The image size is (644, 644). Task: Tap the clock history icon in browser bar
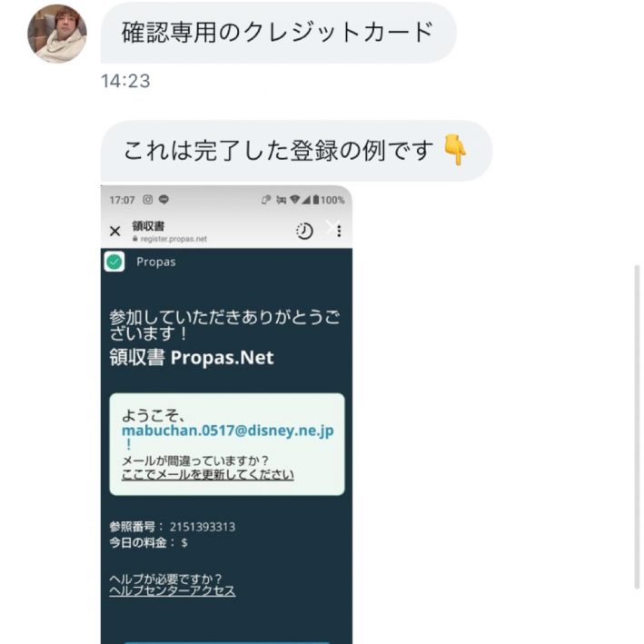[304, 231]
